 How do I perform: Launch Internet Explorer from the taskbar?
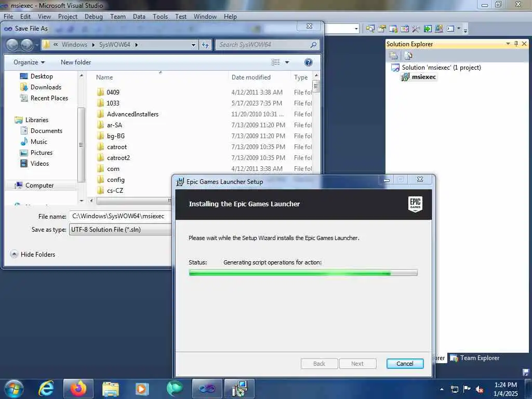pyautogui.click(x=46, y=389)
